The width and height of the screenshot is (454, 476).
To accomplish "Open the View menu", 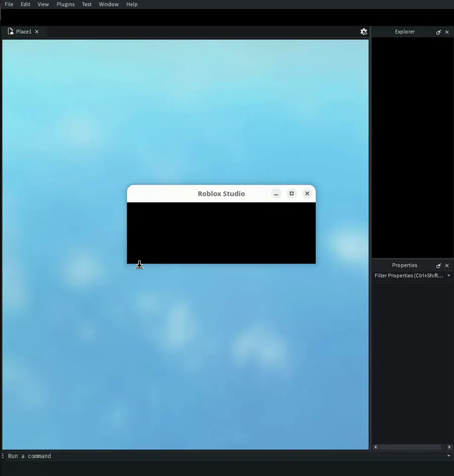I will (x=43, y=4).
